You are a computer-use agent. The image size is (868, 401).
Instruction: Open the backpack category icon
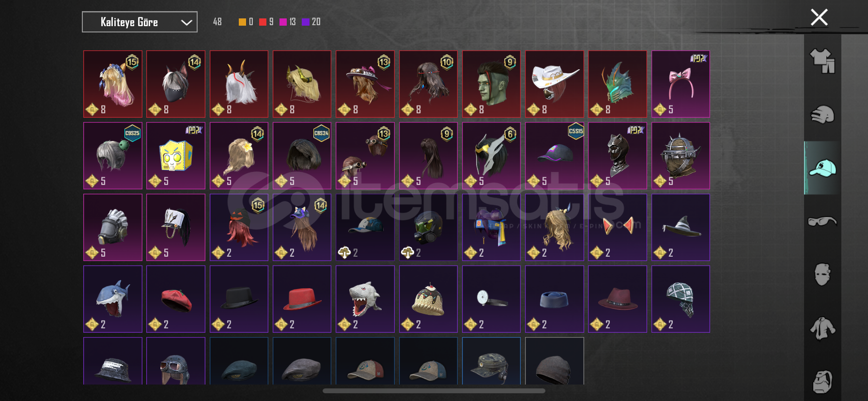(x=822, y=382)
